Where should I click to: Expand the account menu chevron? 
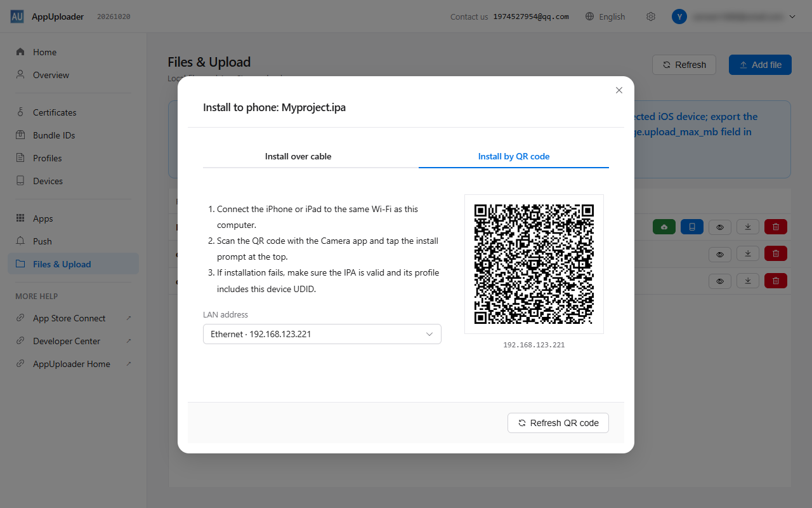point(792,17)
